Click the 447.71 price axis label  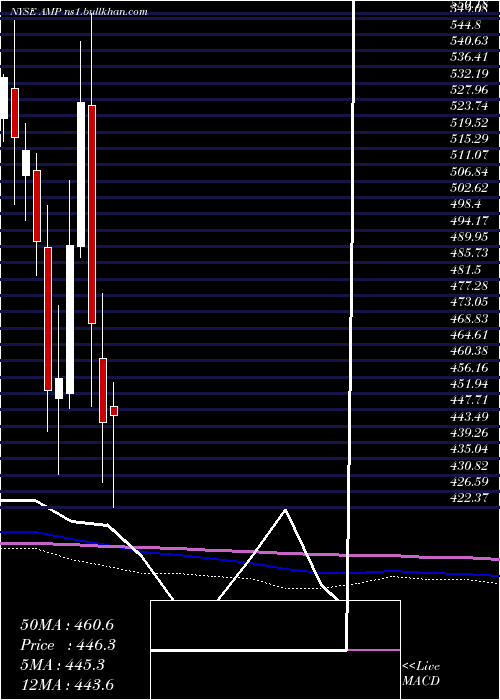[x=469, y=400]
